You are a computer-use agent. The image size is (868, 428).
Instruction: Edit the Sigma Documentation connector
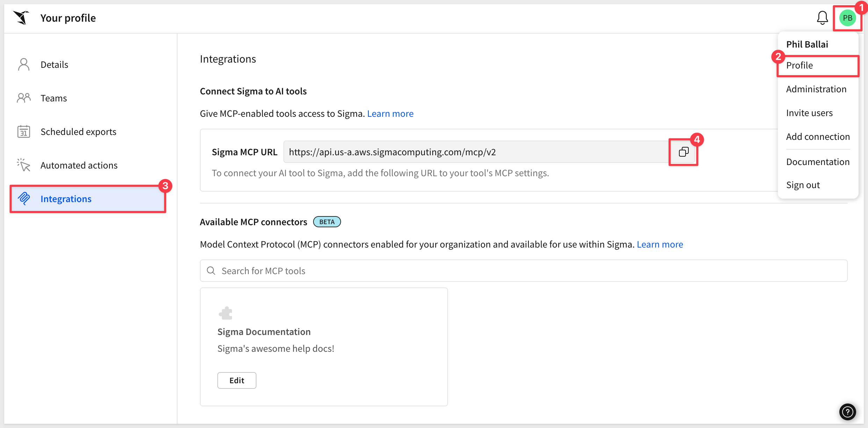coord(237,380)
